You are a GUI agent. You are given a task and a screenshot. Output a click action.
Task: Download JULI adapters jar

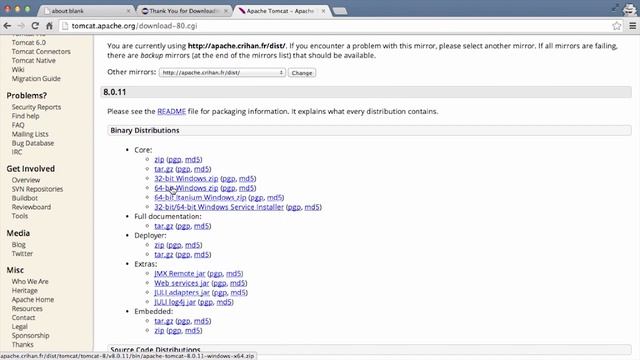pyautogui.click(x=182, y=293)
